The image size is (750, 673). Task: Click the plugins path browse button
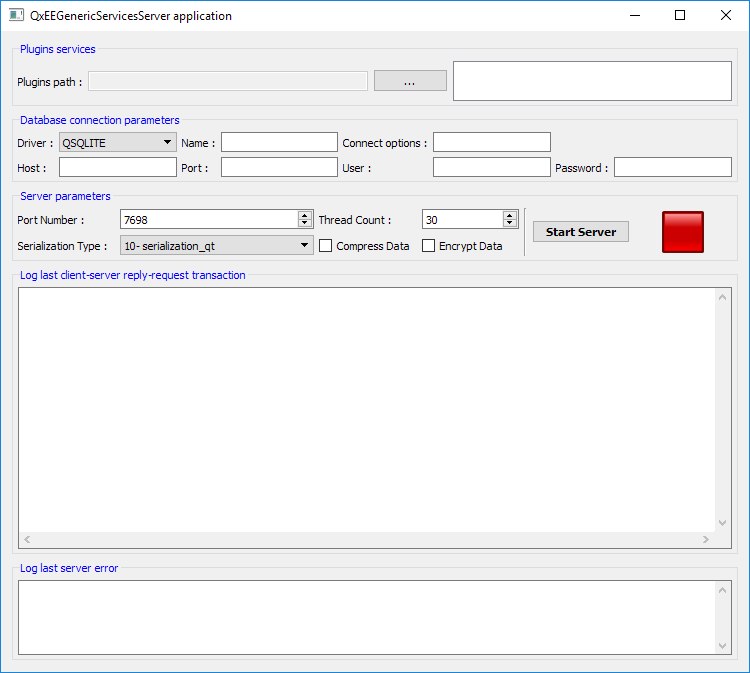410,81
